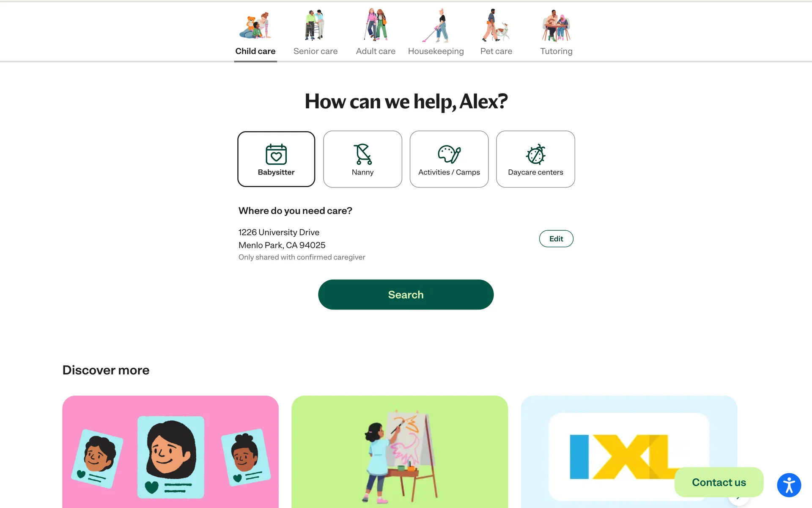Select the Nanny option card

coord(362,159)
